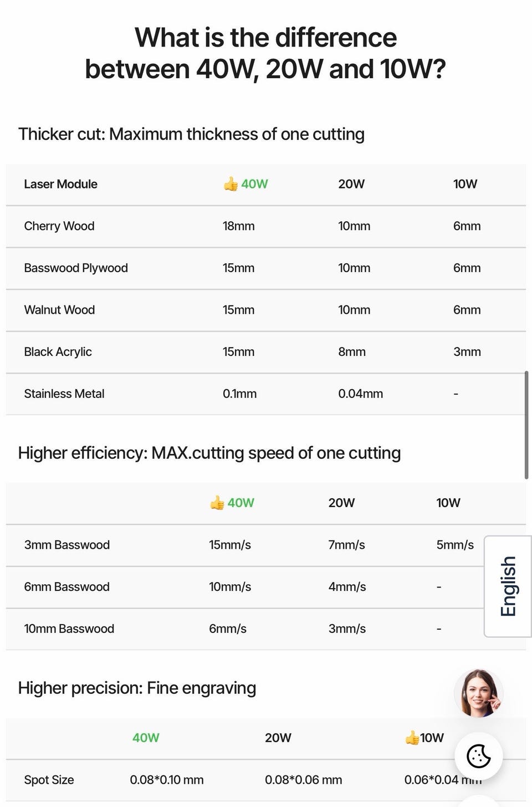The image size is (532, 807).
Task: Click the Stainless Metal row label
Action: (x=64, y=394)
